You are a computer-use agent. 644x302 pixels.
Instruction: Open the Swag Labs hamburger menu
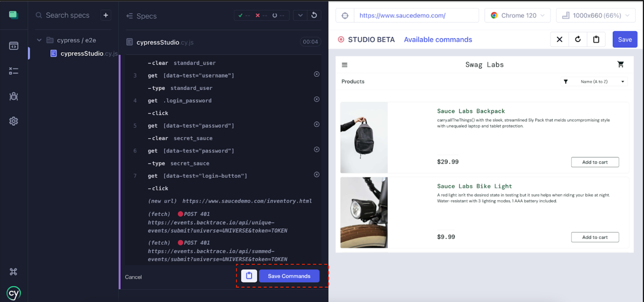[345, 65]
